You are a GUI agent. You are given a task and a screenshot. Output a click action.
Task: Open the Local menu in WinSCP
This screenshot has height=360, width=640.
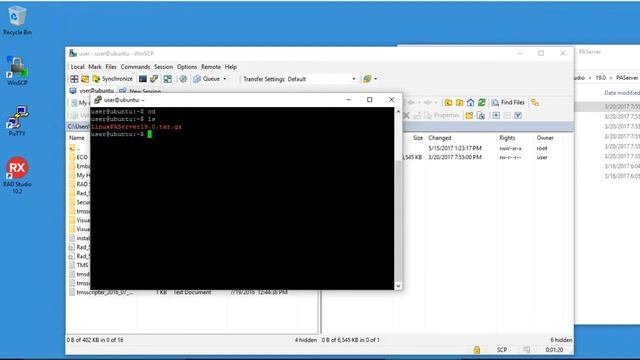click(x=77, y=67)
